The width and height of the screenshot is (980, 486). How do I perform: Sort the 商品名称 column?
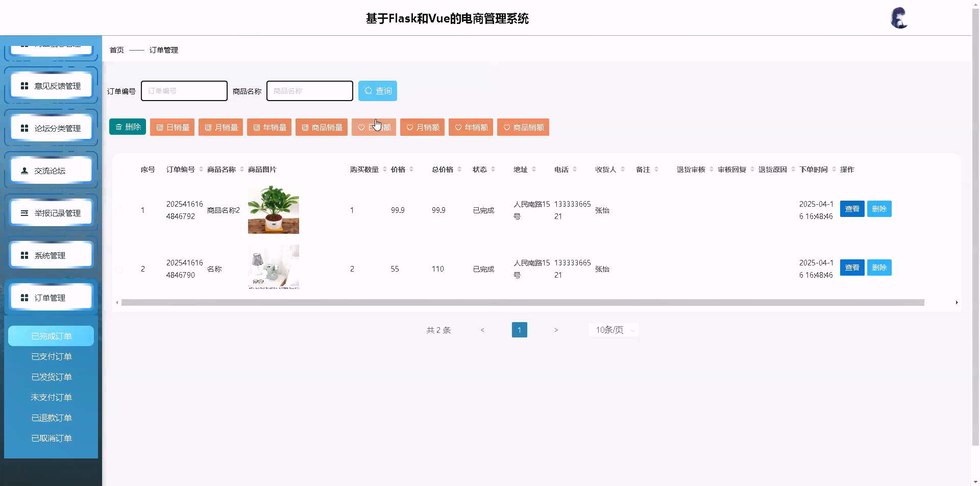pos(242,169)
